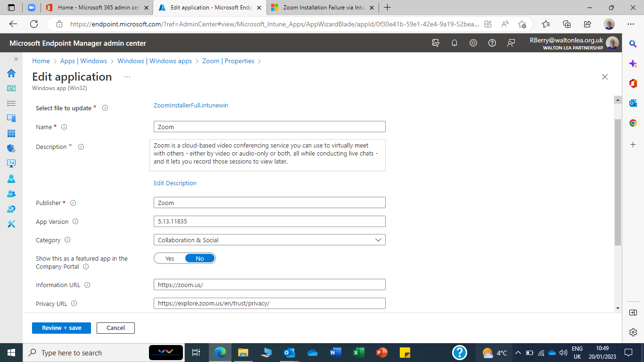This screenshot has width=644, height=362.
Task: Add page to favorites star icon
Action: [522, 24]
